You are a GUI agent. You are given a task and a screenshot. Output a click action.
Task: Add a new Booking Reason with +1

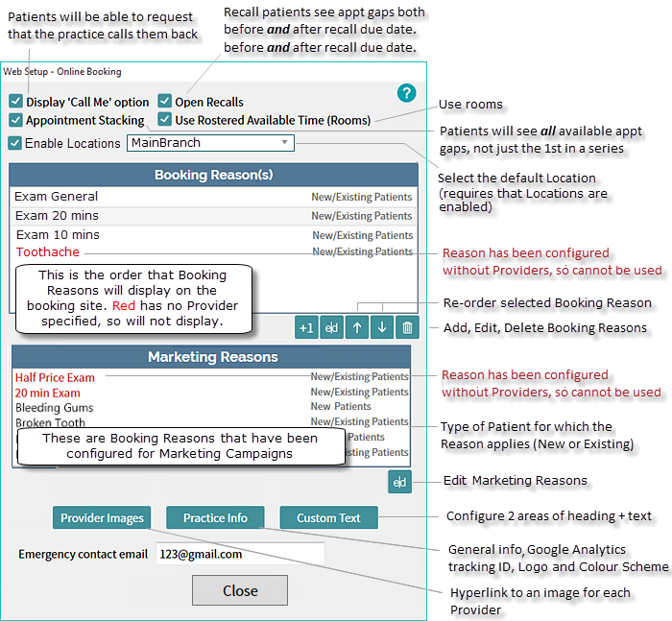tap(306, 328)
